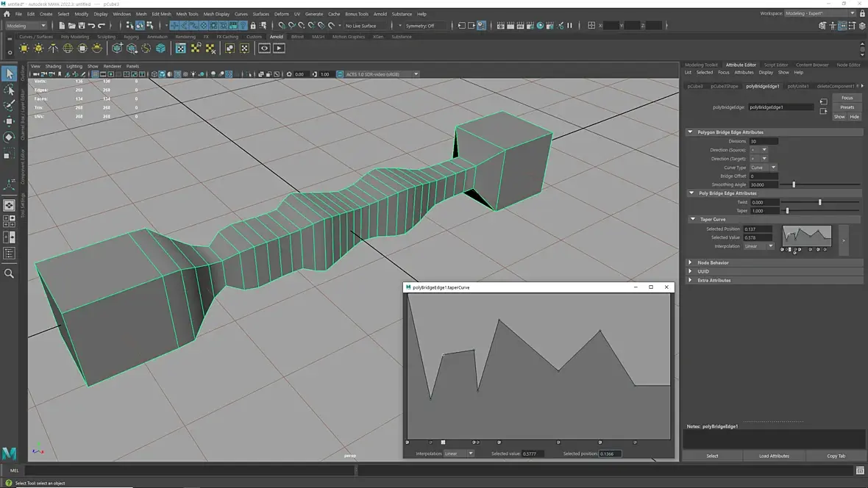Toggle the first marker under the taper curve
The width and height of the screenshot is (868, 488).
point(407,442)
